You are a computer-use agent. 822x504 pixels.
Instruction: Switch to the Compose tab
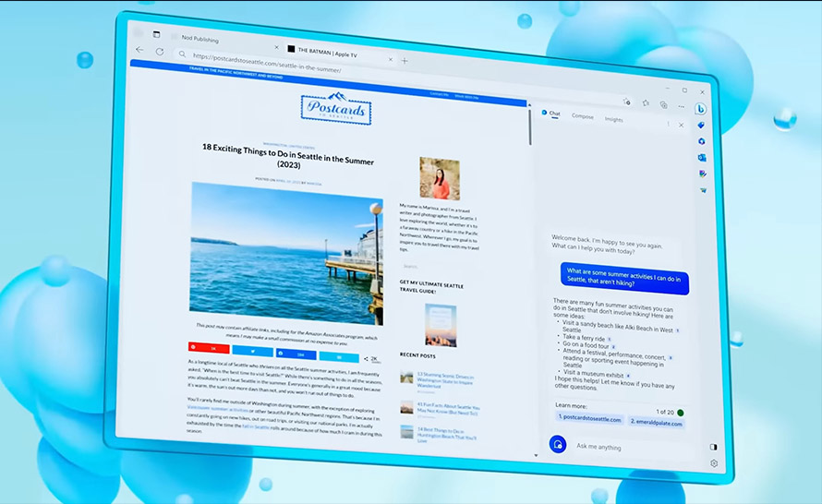[x=583, y=116]
